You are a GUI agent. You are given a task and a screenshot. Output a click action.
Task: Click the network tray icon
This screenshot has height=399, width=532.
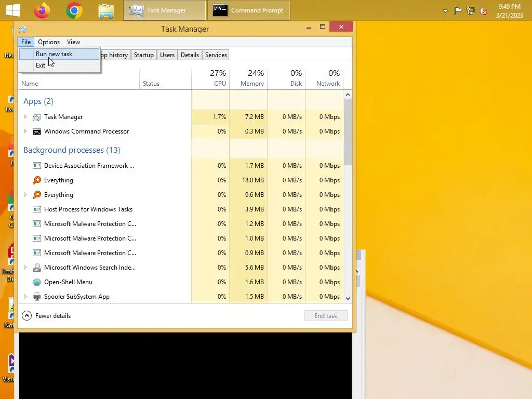[x=471, y=11]
